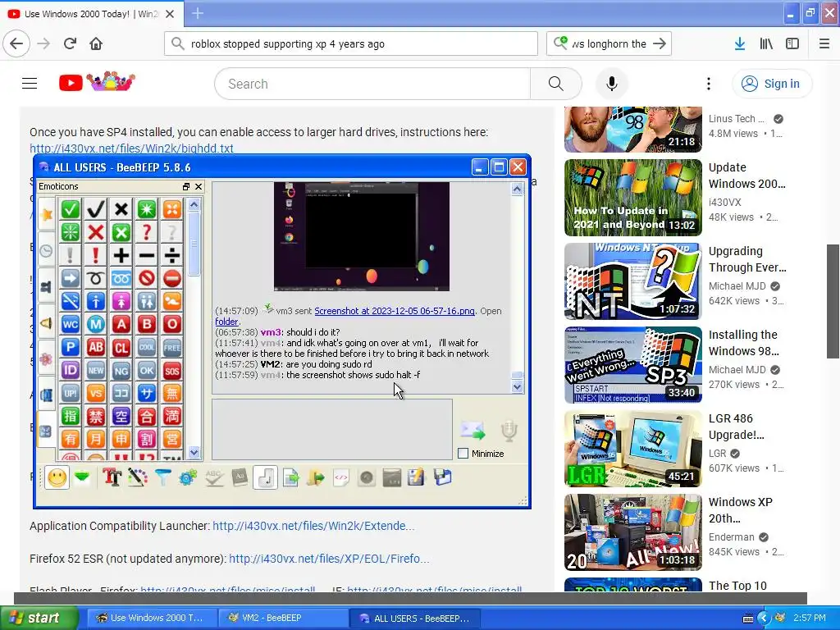
Task: Click the ABC spell check icon
Action: tap(214, 477)
